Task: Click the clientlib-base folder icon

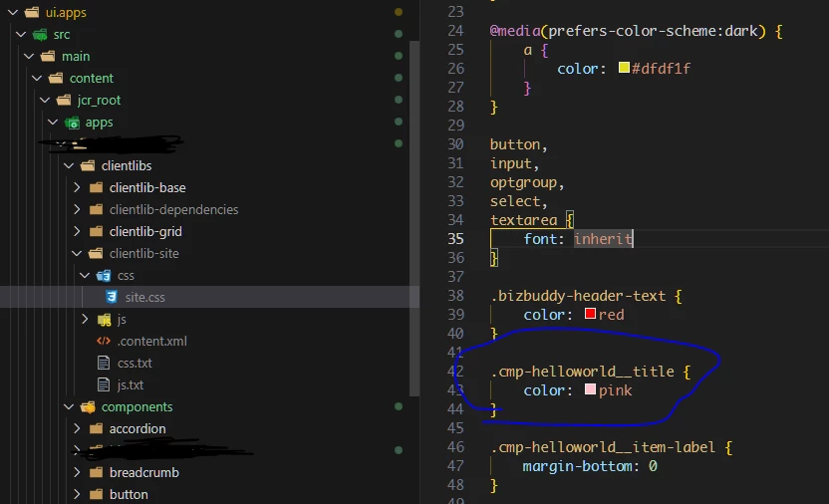Action: coord(96,187)
